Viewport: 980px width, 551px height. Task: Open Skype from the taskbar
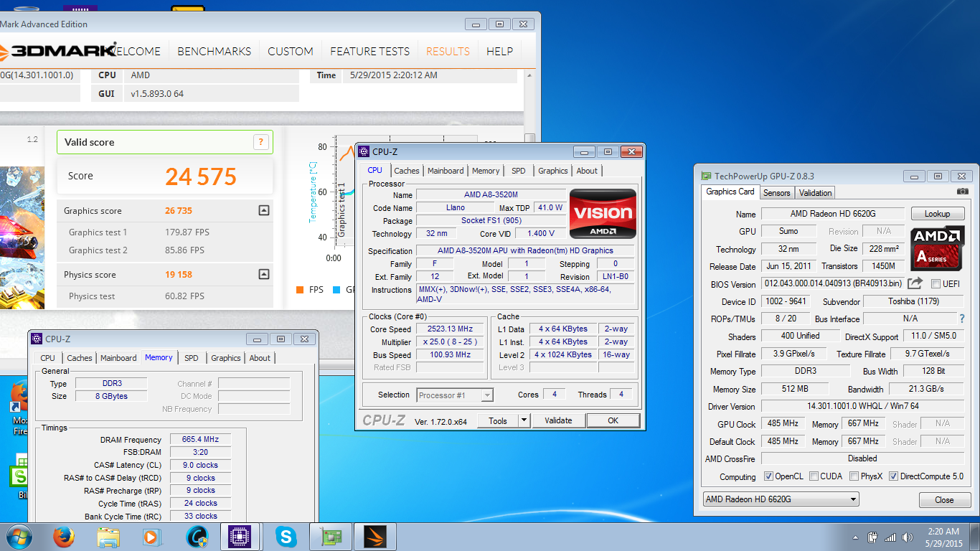click(286, 537)
